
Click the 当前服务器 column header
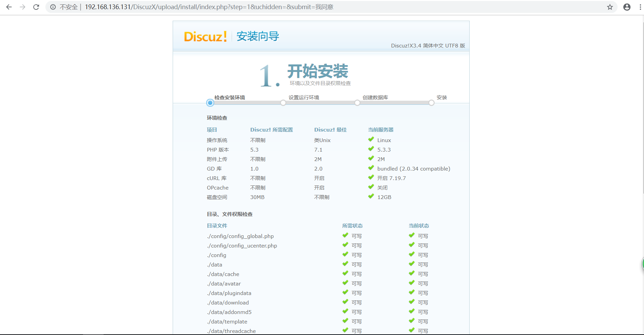pyautogui.click(x=381, y=130)
